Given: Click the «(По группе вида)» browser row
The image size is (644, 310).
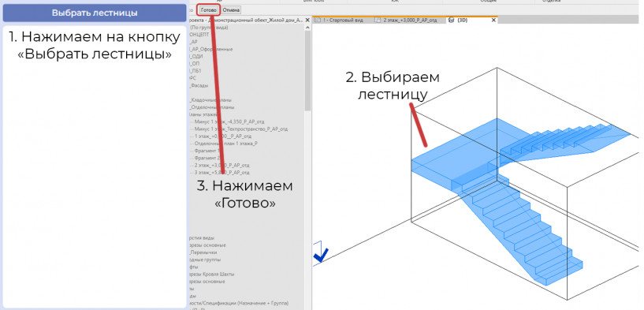Looking at the screenshot, I should pos(208,27).
